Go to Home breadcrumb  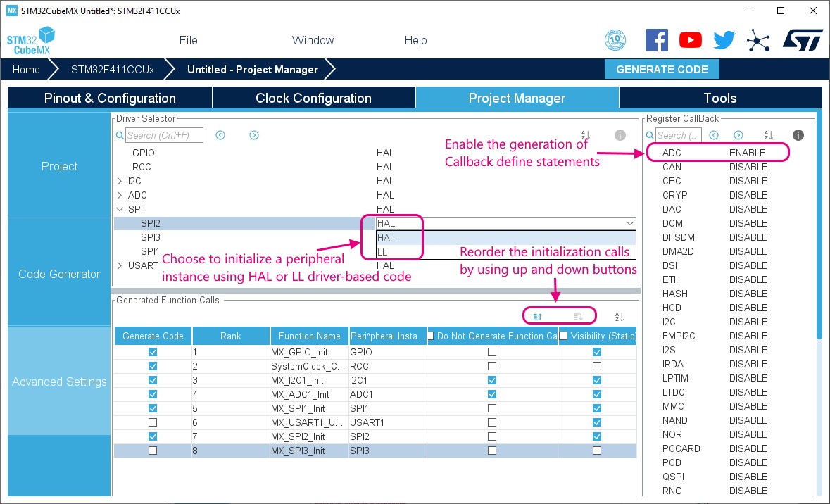(26, 70)
